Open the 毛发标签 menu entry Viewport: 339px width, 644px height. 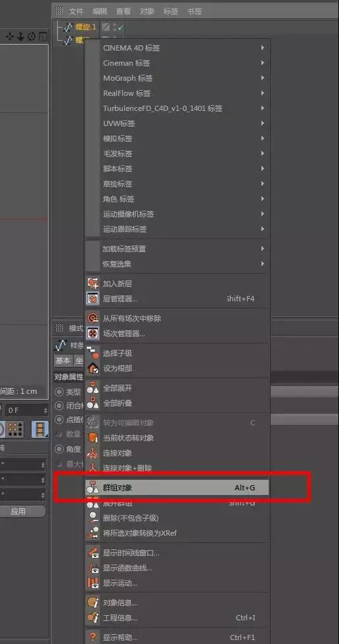[x=177, y=154]
